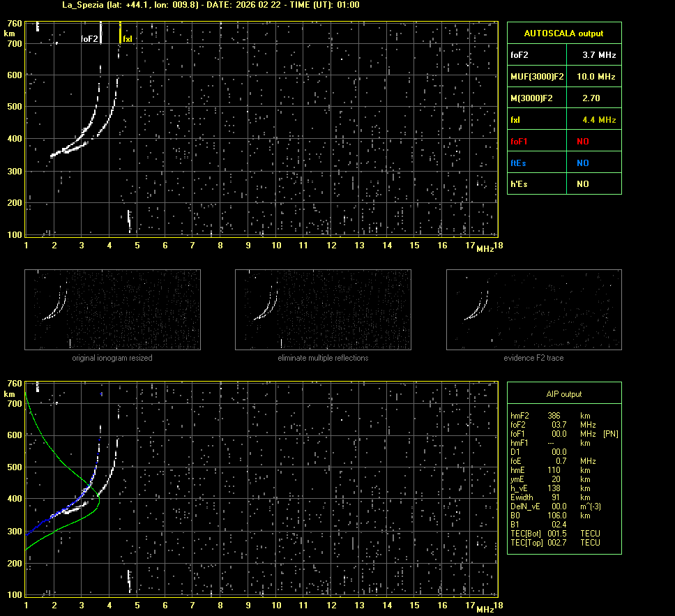Click the foF2 marker label on the top ionogram

point(89,39)
